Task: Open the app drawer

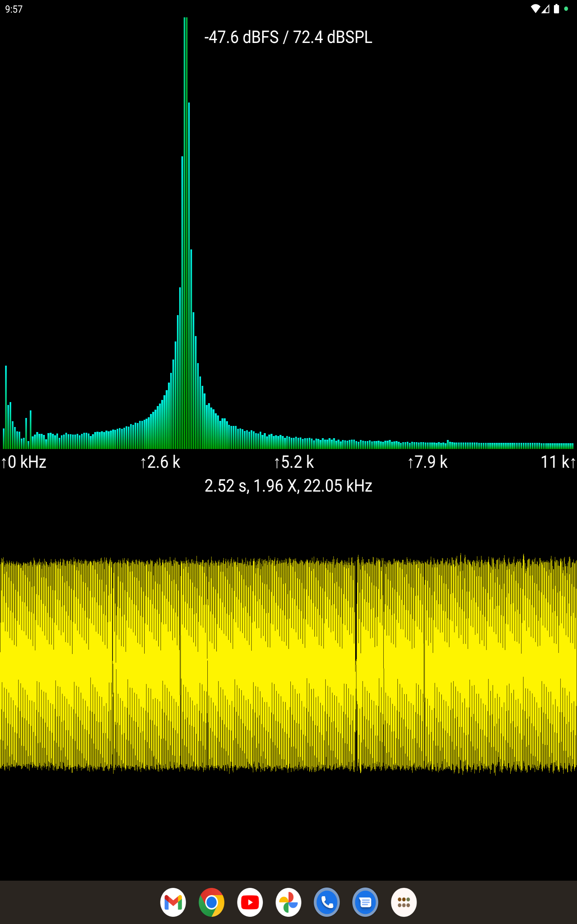Action: coord(404,902)
